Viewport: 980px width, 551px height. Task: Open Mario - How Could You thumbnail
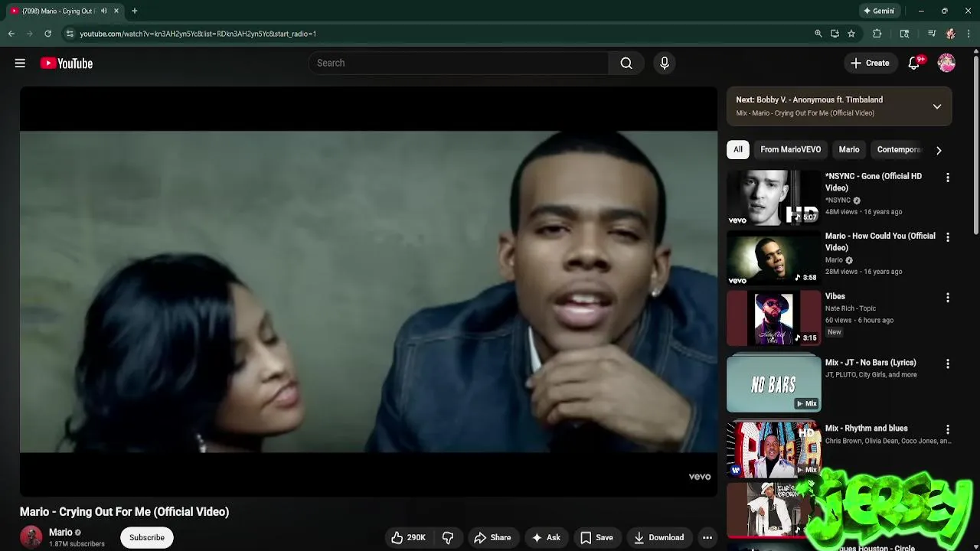[x=773, y=258]
